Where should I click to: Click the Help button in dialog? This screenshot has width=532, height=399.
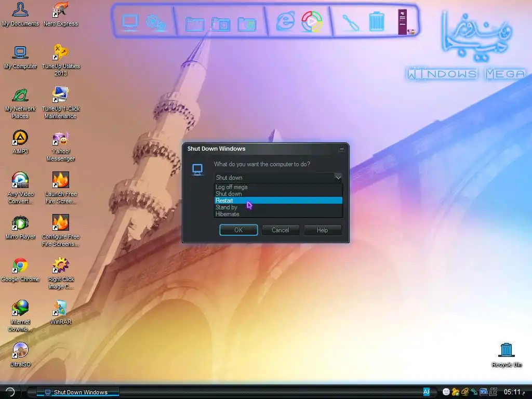pos(322,230)
